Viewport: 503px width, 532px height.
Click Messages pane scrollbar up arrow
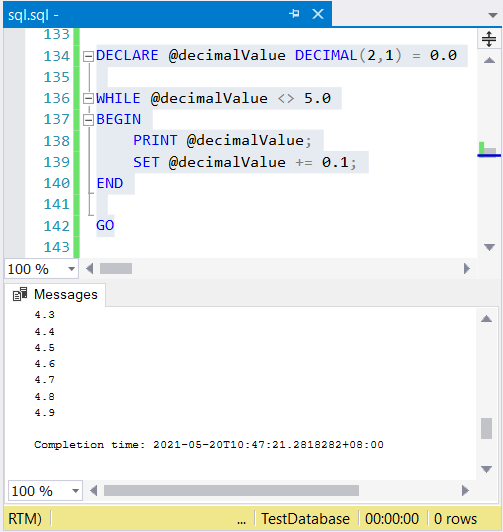point(486,319)
